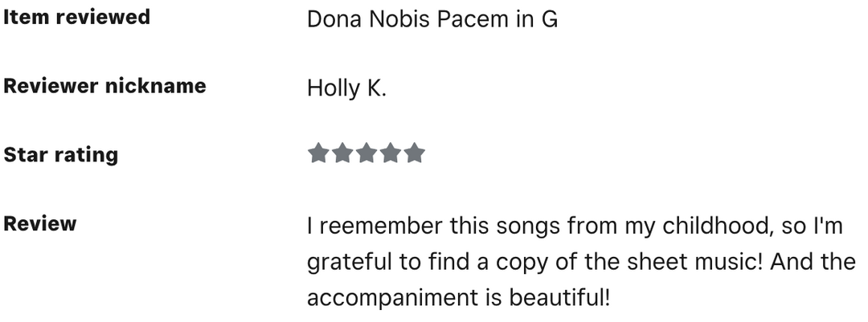
Task: Click the word "beautiful!" ending the review
Action: (559, 299)
